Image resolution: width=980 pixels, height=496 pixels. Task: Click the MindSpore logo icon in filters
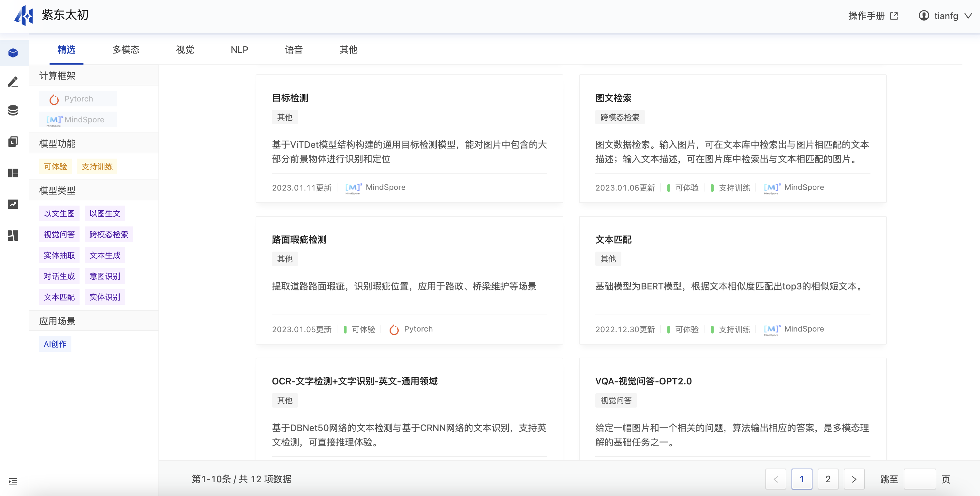click(54, 121)
